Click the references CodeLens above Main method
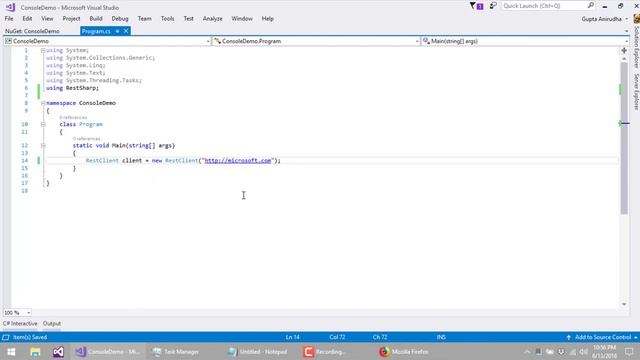The height and width of the screenshot is (360, 640). pos(86,139)
